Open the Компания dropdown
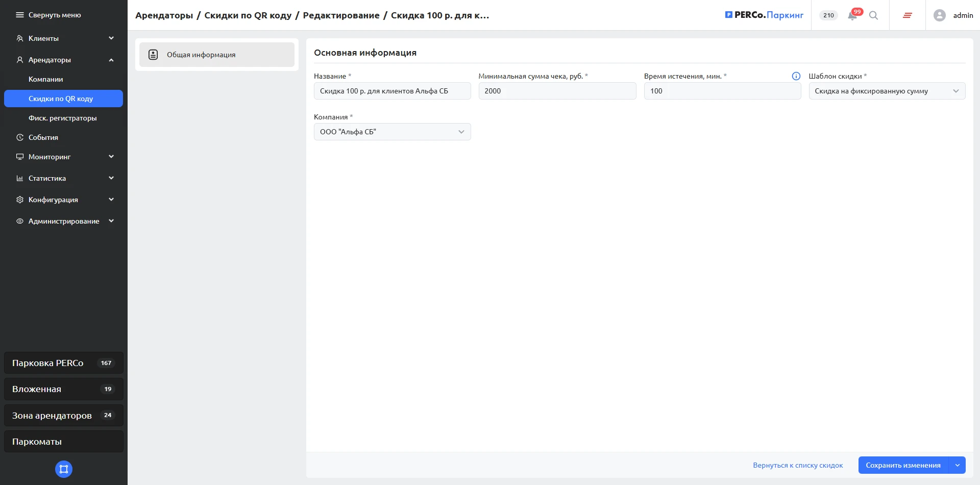 point(392,132)
